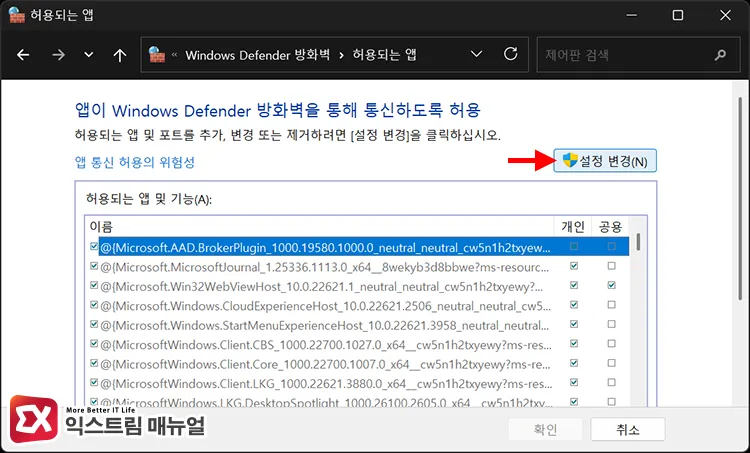
Task: Toggle the Client.LKG name checkbox
Action: (x=94, y=383)
